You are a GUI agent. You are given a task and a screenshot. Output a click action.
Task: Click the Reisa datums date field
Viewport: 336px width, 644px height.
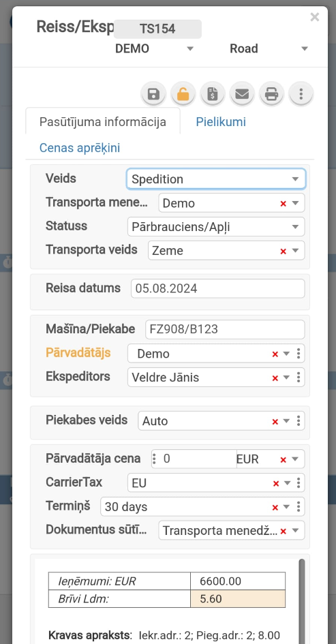(217, 288)
